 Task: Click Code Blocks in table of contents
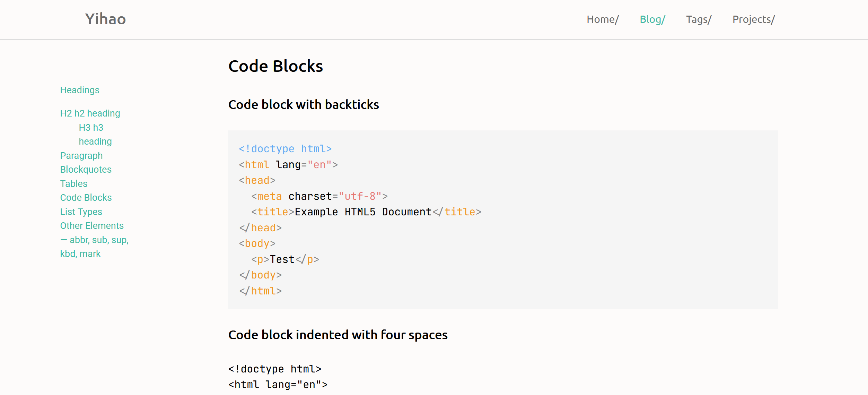point(86,198)
